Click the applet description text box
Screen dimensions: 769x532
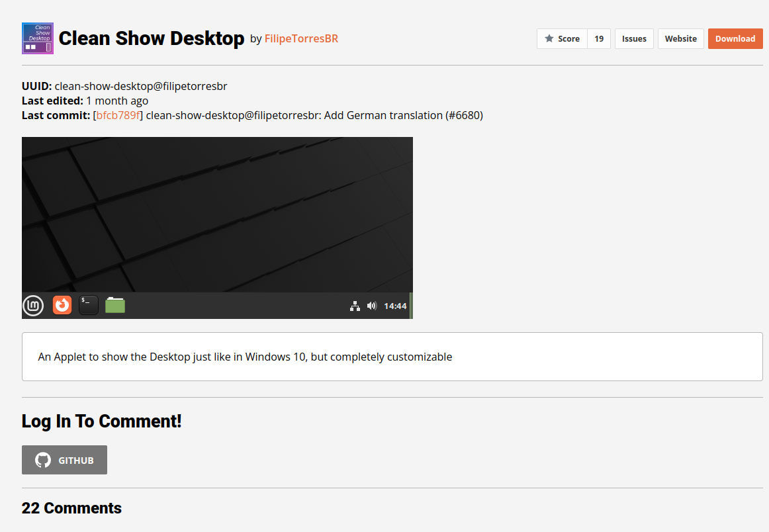click(x=392, y=357)
